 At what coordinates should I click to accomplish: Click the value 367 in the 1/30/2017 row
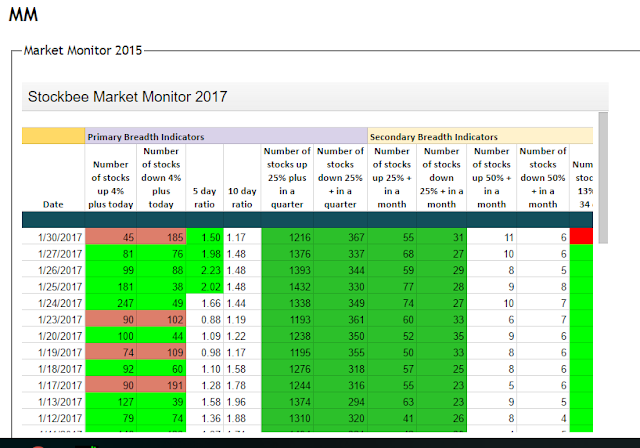coord(340,237)
